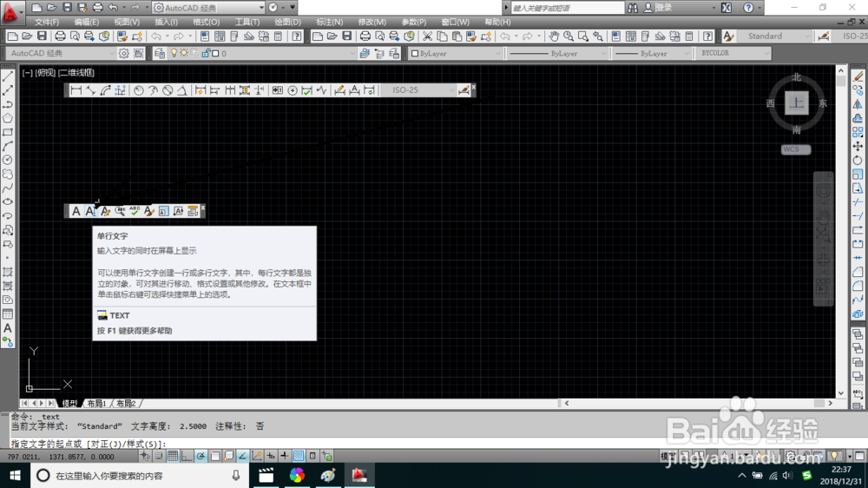
Task: Click the horizontal scrollbar below drawing area
Action: pos(698,403)
